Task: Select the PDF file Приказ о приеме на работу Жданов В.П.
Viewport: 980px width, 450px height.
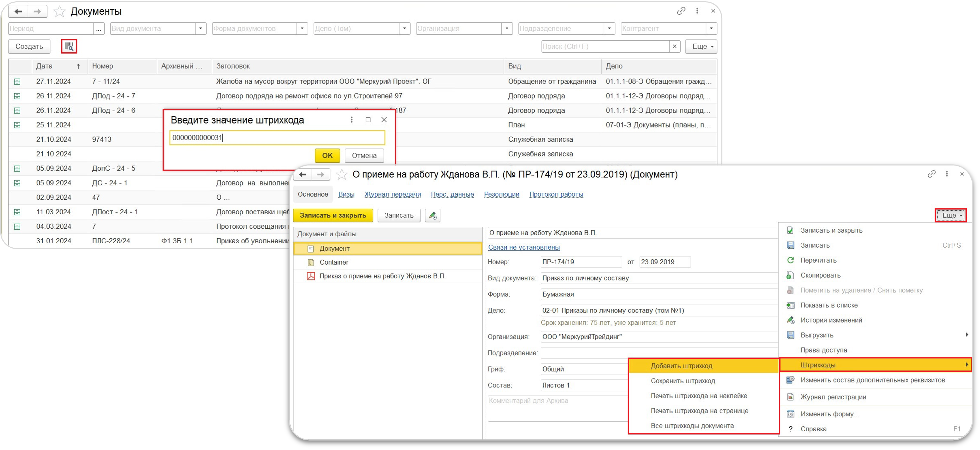Action: pos(382,276)
